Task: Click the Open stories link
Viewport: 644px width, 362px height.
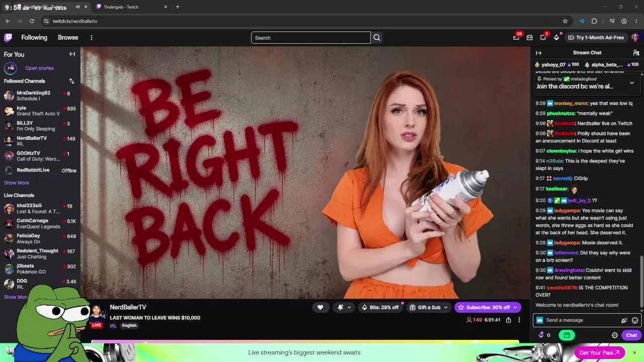Action: [x=39, y=68]
